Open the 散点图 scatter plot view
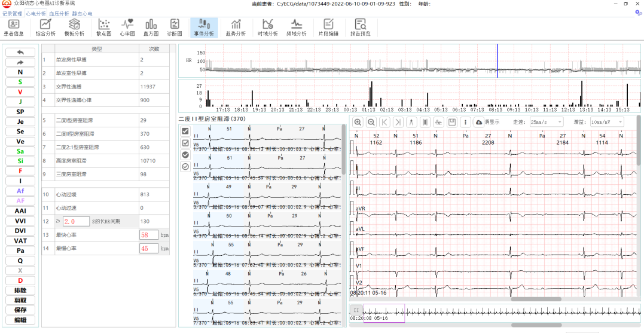The height and width of the screenshot is (333, 644). 104,28
